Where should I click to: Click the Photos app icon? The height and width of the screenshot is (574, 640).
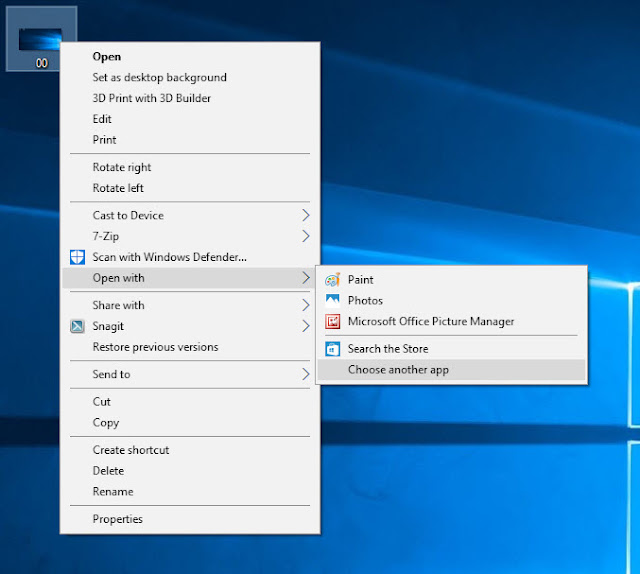[333, 300]
